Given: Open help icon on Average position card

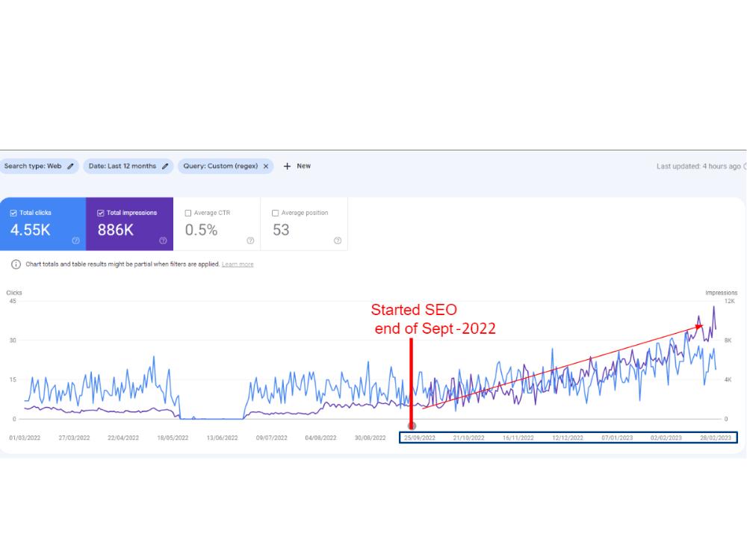Looking at the screenshot, I should pos(338,240).
